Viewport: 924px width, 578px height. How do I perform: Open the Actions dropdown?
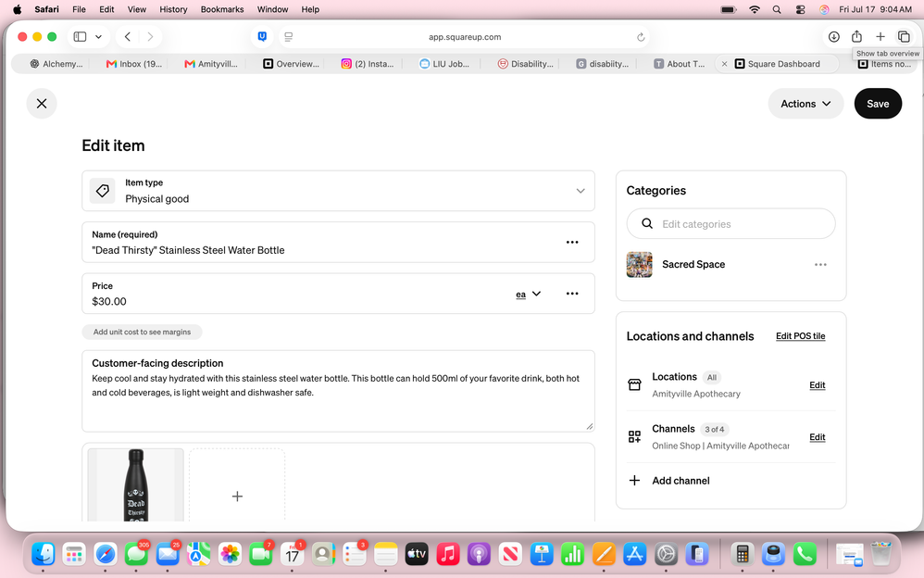point(805,104)
